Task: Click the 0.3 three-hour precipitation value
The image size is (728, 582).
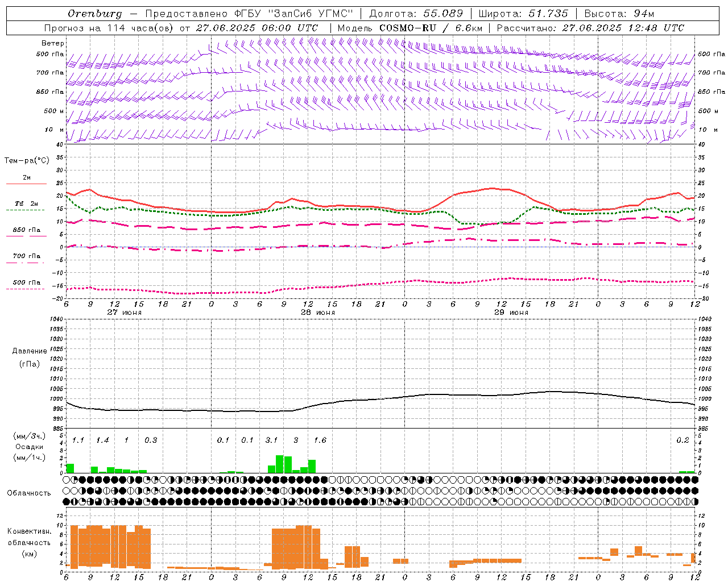Action: (x=151, y=440)
